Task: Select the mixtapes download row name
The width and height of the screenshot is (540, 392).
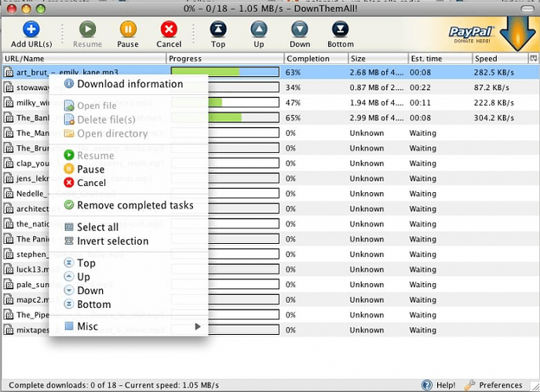Action: [33, 330]
